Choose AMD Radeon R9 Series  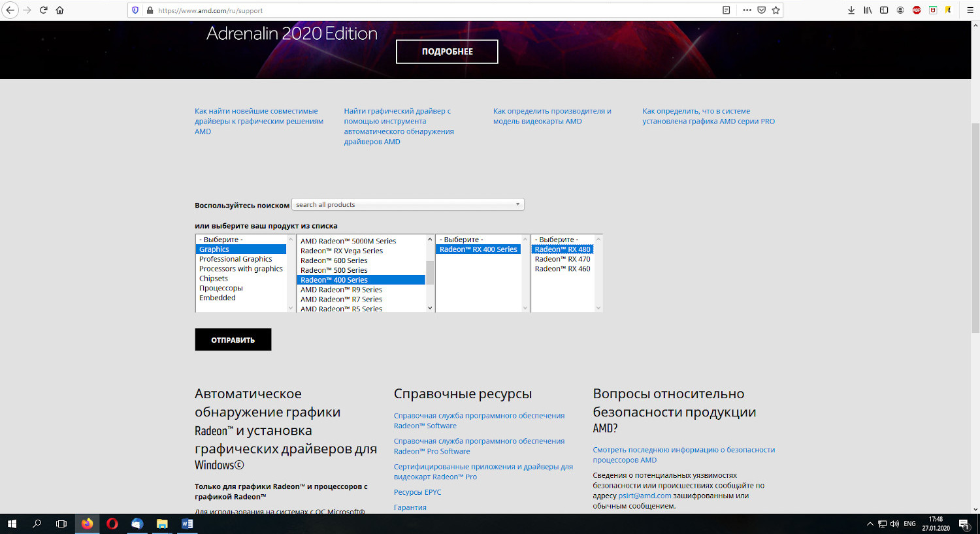(x=361, y=290)
